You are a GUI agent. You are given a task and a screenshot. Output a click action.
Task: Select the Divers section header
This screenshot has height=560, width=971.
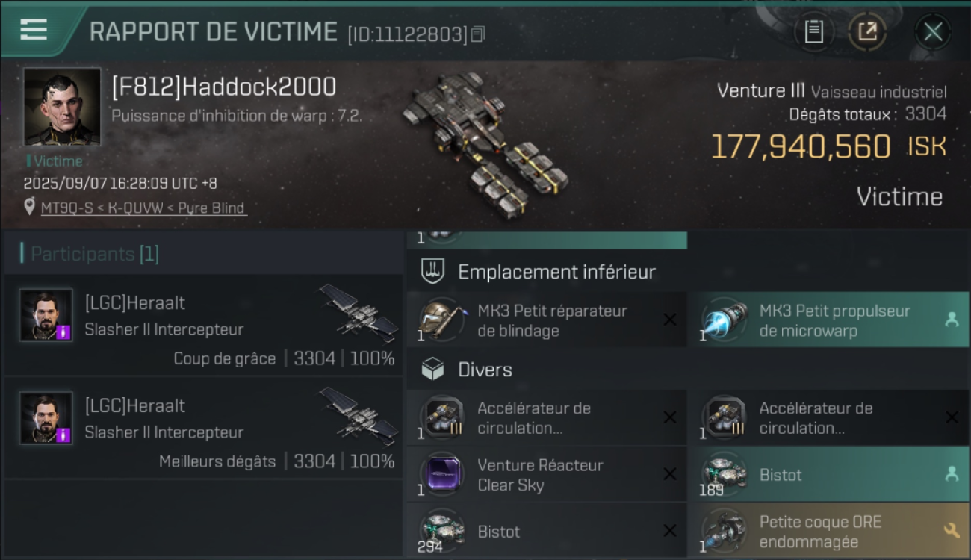point(485,370)
